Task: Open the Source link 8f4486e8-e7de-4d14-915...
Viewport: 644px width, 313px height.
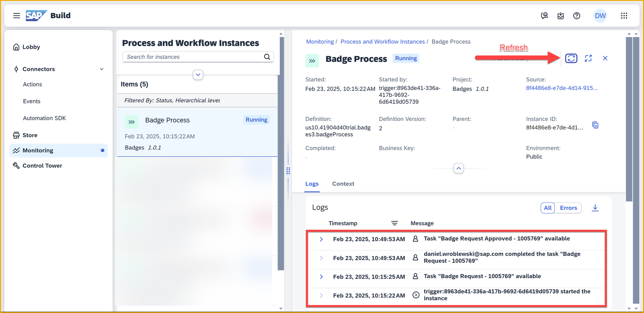Action: (x=562, y=88)
